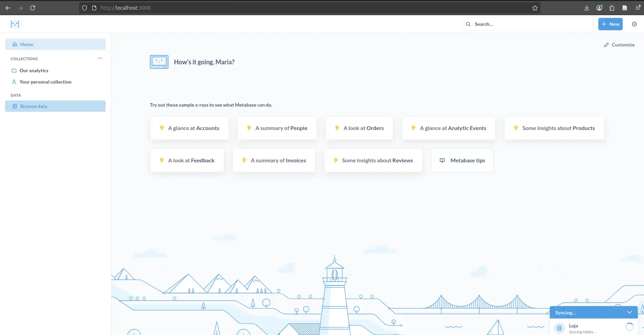This screenshot has width=644, height=335.
Task: Go to Home in the sidebar
Action: click(x=55, y=44)
